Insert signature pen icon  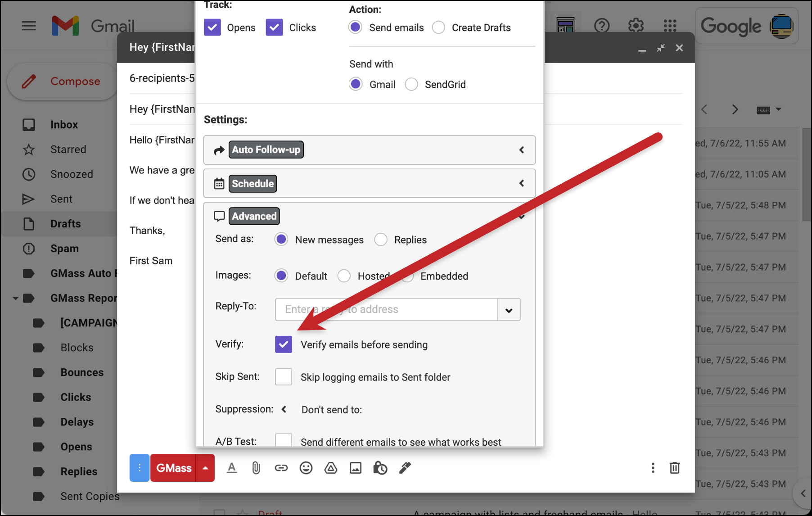(x=405, y=468)
